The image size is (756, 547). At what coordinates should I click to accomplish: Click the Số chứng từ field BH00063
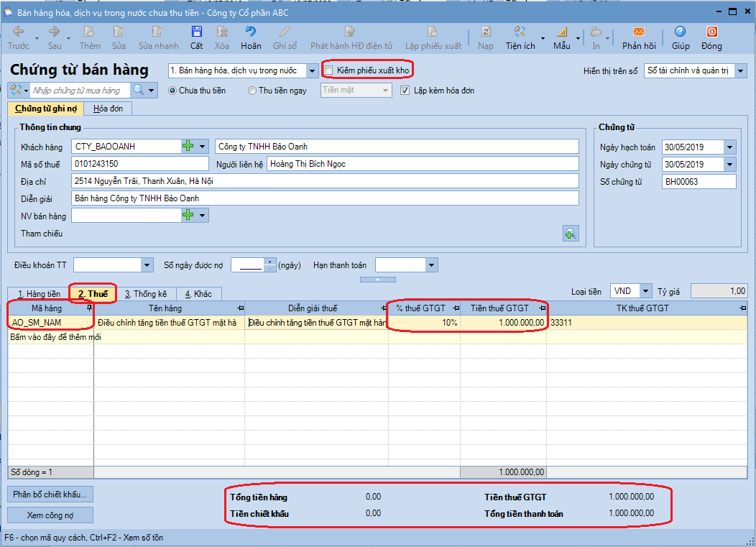[x=699, y=182]
